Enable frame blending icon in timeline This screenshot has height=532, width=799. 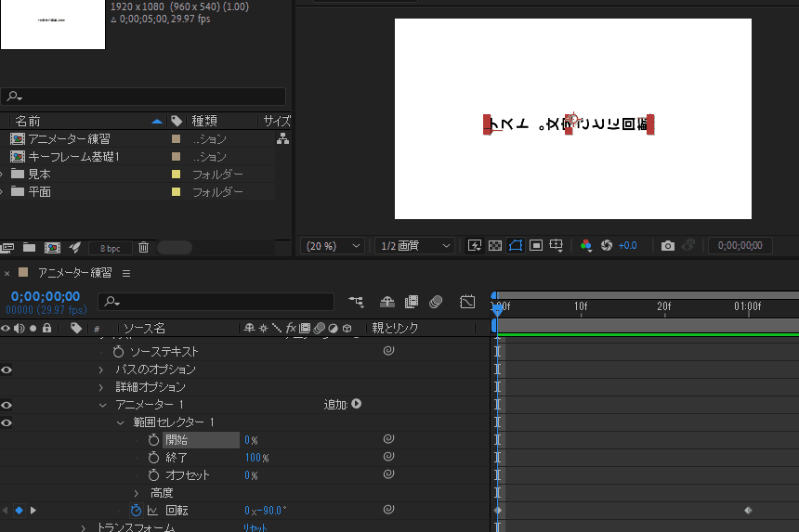point(412,302)
